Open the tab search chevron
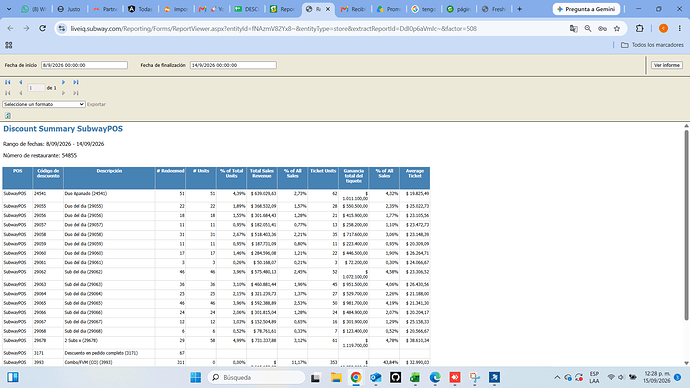The image size is (690, 388). (x=9, y=9)
